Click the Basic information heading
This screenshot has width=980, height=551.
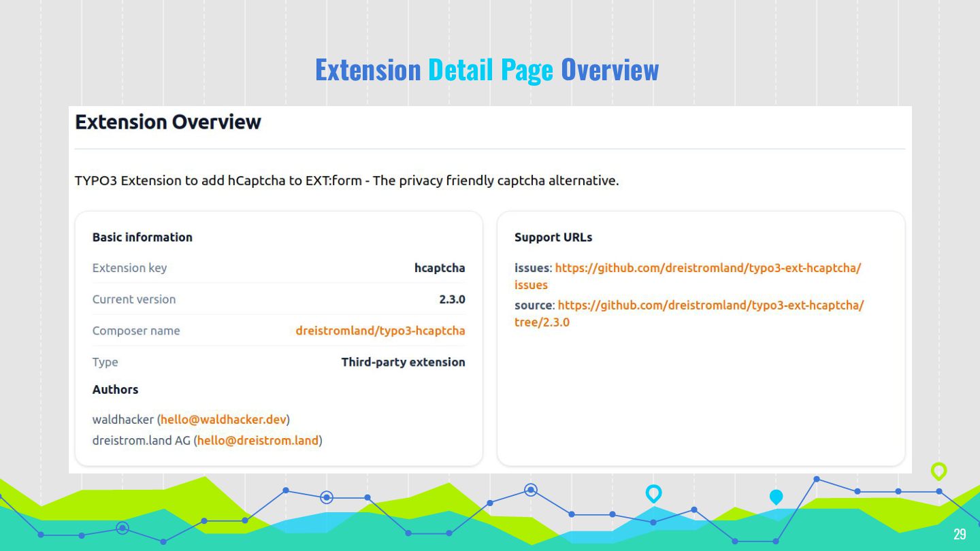click(x=142, y=237)
